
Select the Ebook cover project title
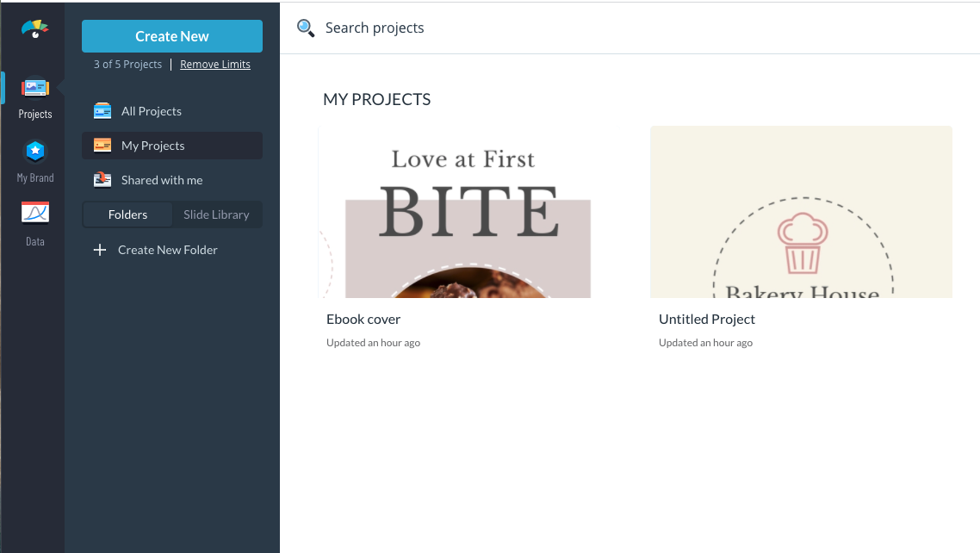pos(363,319)
